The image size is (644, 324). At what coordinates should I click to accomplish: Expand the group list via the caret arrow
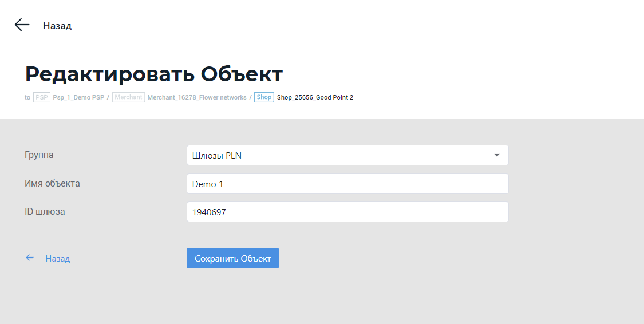click(x=496, y=155)
